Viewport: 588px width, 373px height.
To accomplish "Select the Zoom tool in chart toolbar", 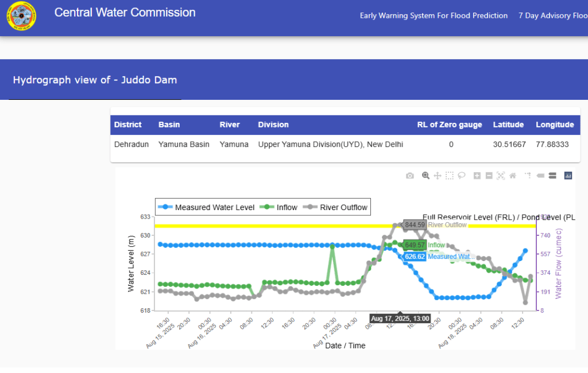I will [x=425, y=176].
